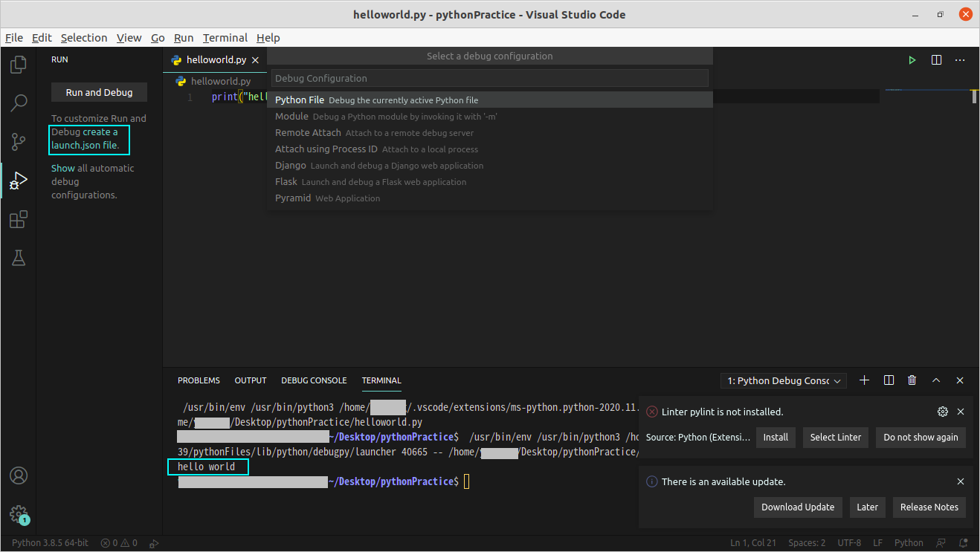Open the Edit menu
This screenshot has width=980, height=552.
point(42,38)
